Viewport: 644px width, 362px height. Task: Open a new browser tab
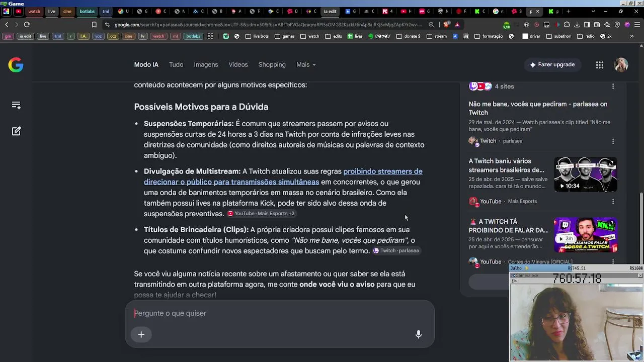pyautogui.click(x=569, y=11)
